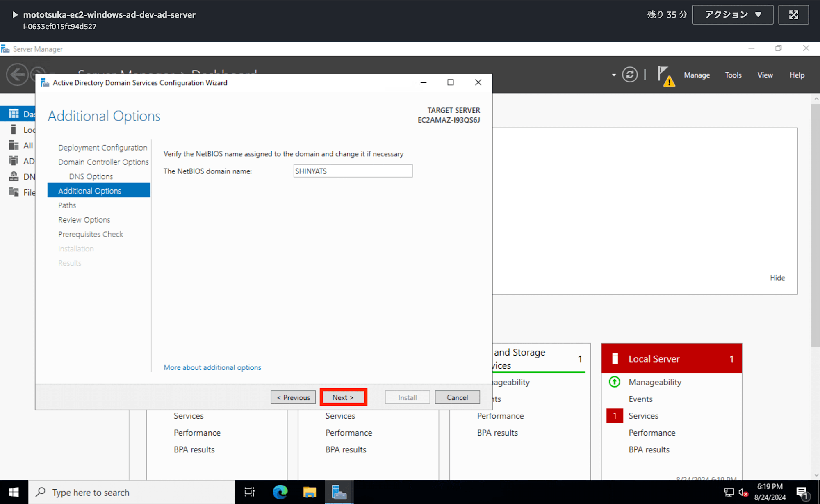Select the Prerequisites Check step
The image size is (820, 504).
90,234
